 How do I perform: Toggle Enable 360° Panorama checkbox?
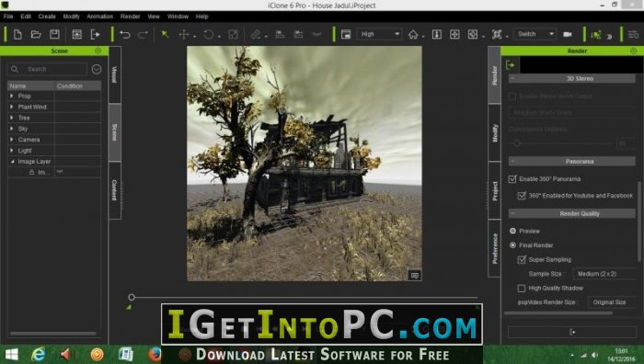tap(512, 179)
